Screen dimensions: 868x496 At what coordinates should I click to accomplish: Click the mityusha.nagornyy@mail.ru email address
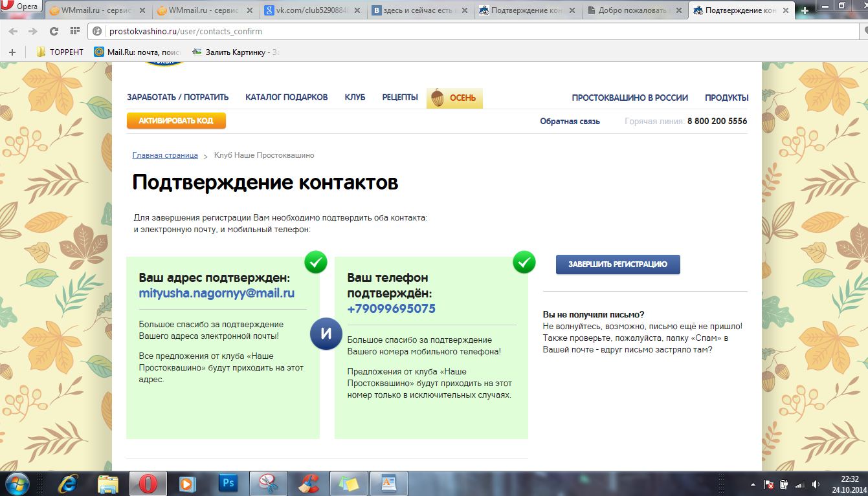[x=217, y=293]
